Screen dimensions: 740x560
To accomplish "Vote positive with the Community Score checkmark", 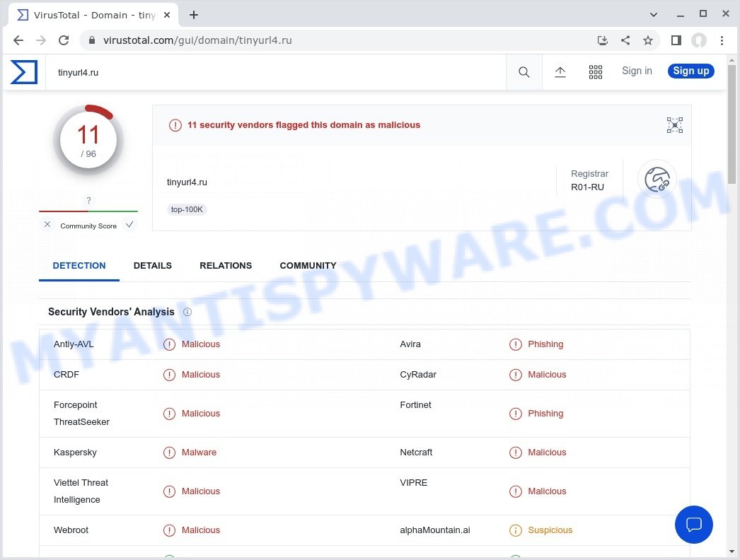I will [129, 225].
